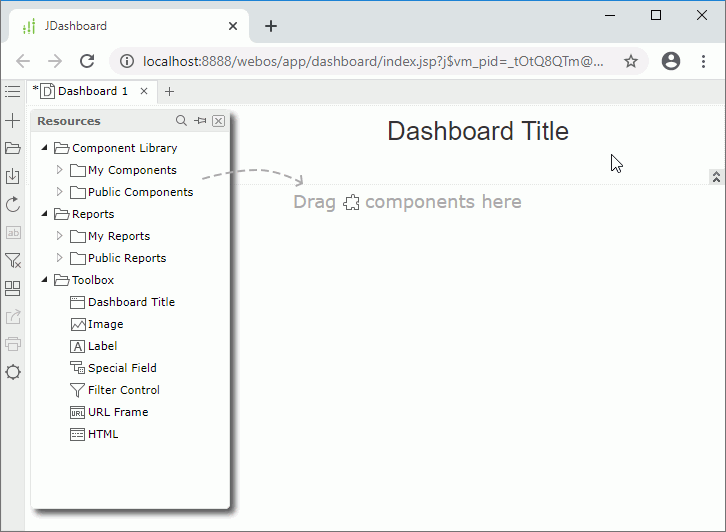Collapse the dashboard title area with the double chevron
Image resolution: width=726 pixels, height=532 pixels.
pyautogui.click(x=716, y=177)
